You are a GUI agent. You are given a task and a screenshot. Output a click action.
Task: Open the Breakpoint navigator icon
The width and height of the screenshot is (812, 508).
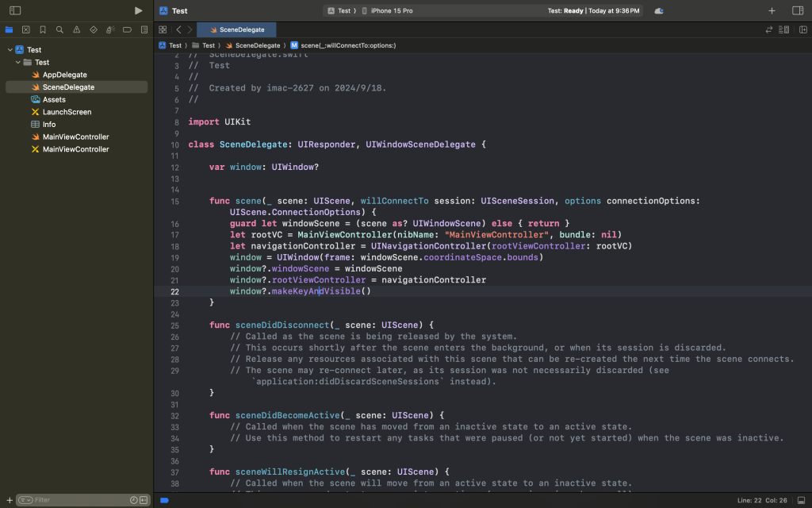[127, 29]
